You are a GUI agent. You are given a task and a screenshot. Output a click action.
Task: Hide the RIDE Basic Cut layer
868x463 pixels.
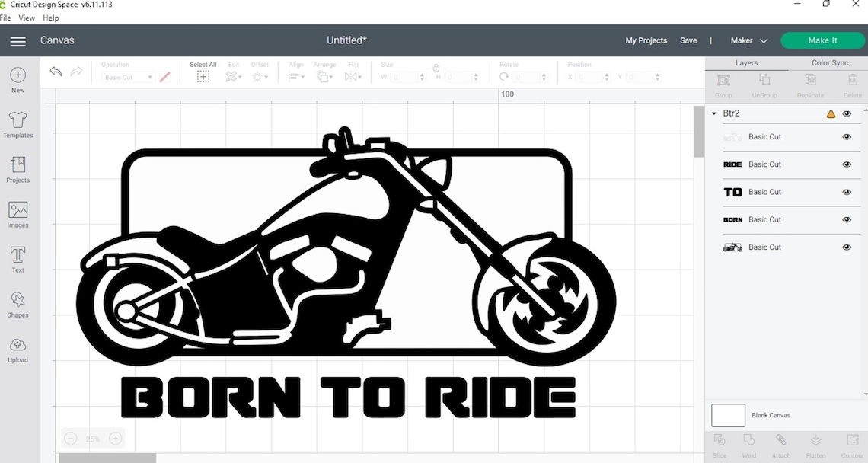tap(847, 164)
